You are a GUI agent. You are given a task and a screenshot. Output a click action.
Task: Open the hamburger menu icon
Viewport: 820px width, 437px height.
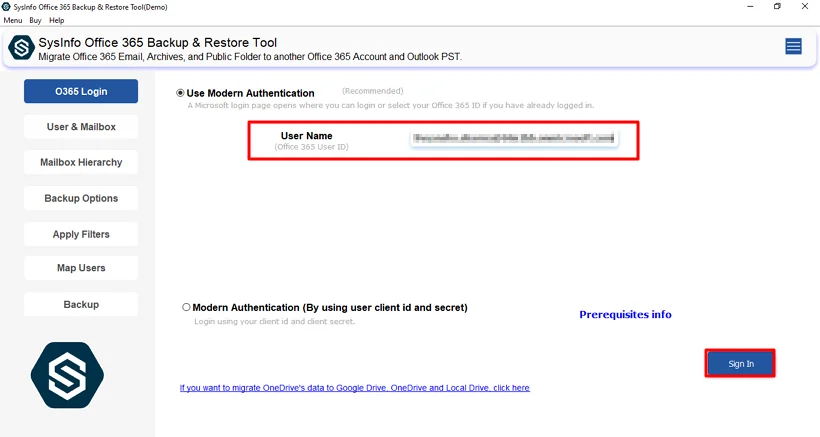click(x=793, y=47)
